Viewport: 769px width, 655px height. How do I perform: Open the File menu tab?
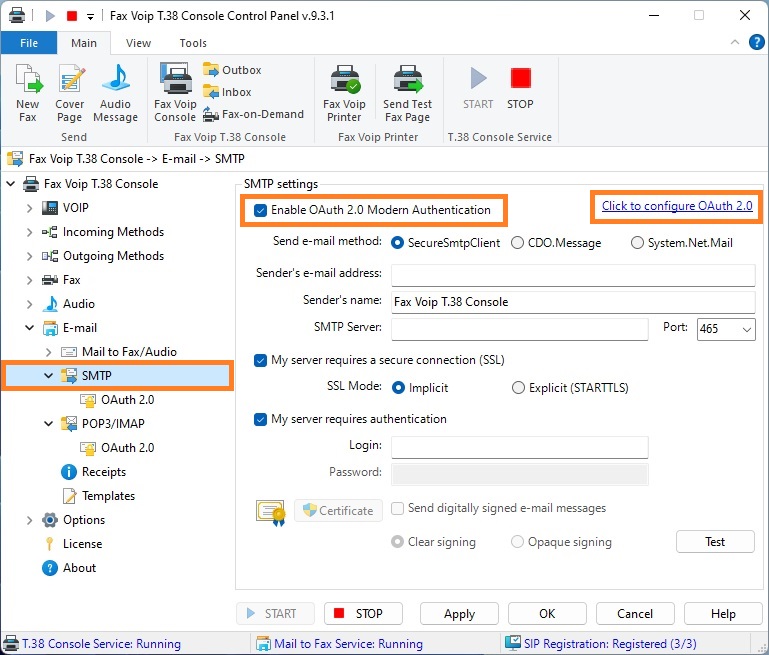pos(29,43)
